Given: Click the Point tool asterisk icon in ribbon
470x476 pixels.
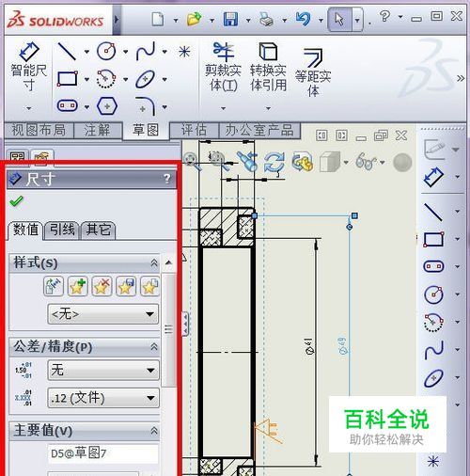Looking at the screenshot, I should point(184,52).
